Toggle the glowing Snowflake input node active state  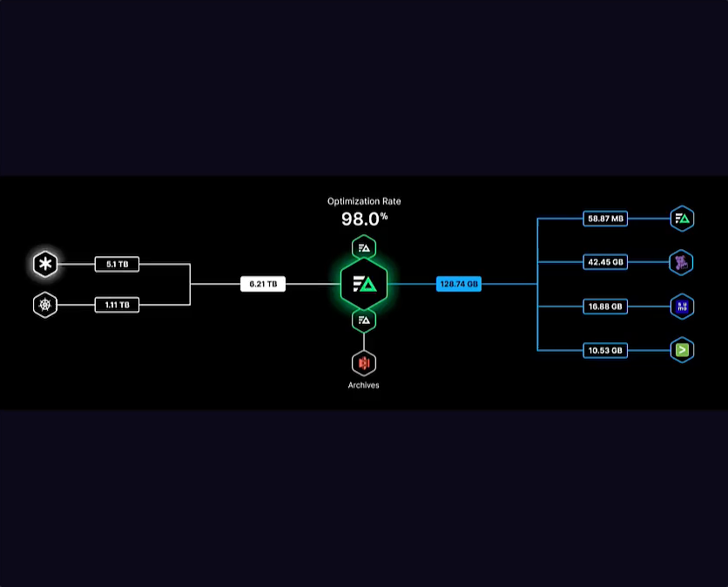coord(45,264)
